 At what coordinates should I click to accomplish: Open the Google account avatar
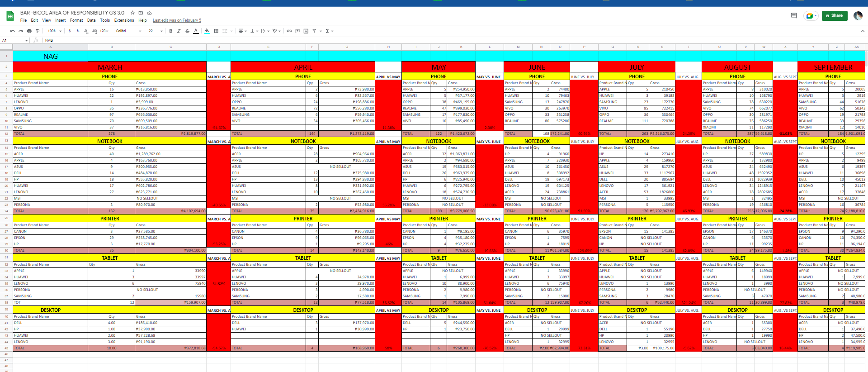pyautogui.click(x=858, y=16)
